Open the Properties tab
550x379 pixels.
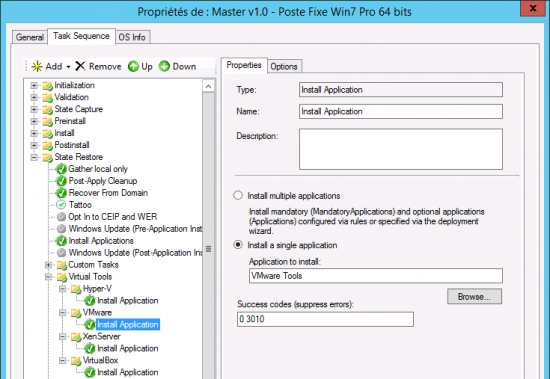[244, 65]
